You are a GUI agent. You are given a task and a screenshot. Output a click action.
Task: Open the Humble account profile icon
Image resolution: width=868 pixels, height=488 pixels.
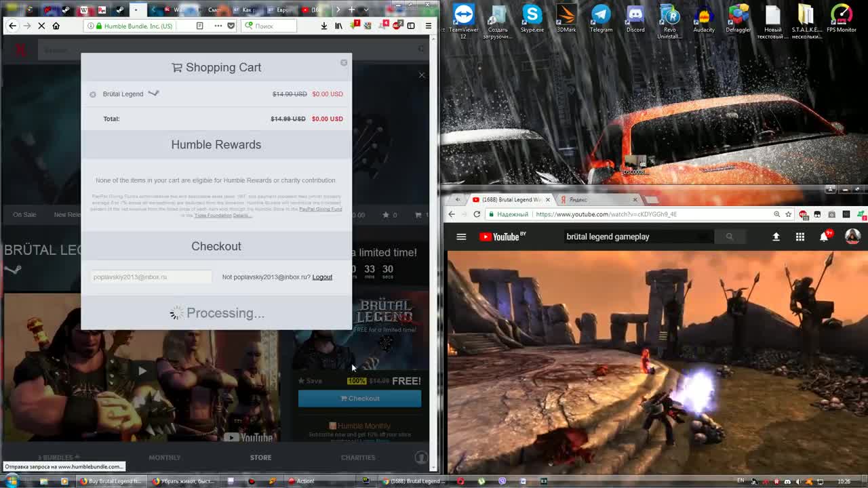click(x=421, y=457)
